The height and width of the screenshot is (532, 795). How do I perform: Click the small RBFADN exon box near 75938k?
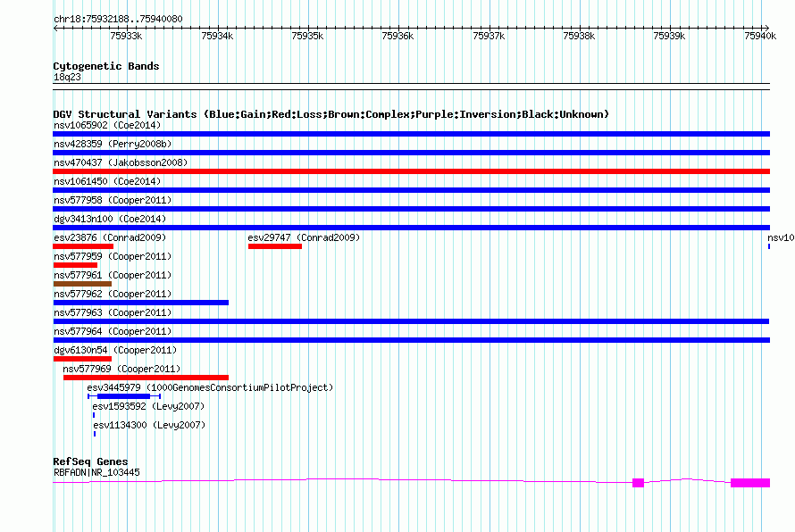(639, 483)
